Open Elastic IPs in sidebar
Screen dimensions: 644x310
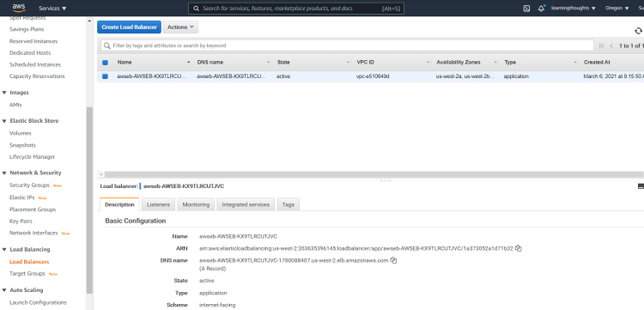tap(22, 198)
